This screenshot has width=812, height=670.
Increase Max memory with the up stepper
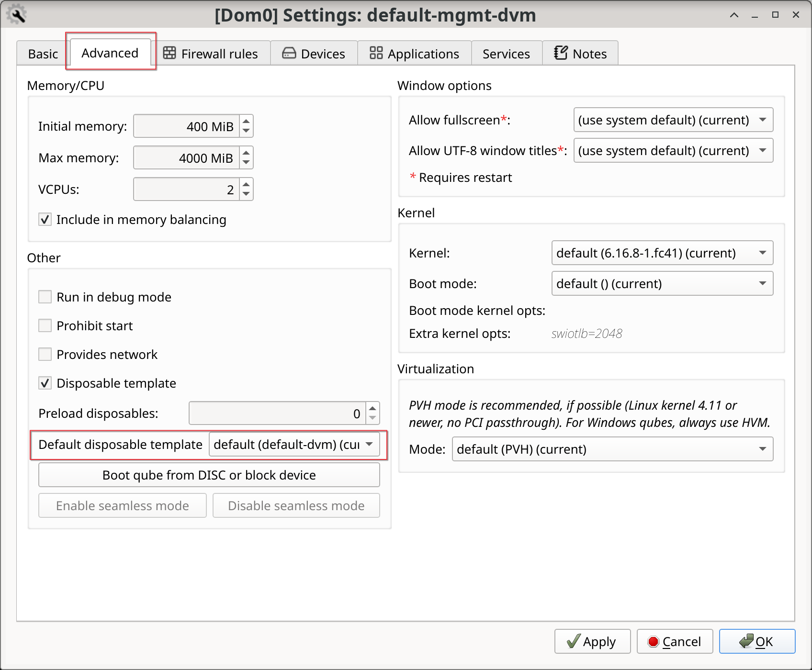point(246,153)
